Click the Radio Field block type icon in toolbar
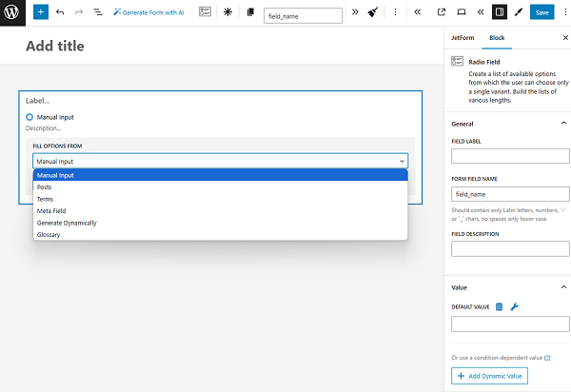This screenshot has height=392, width=571. pos(205,12)
